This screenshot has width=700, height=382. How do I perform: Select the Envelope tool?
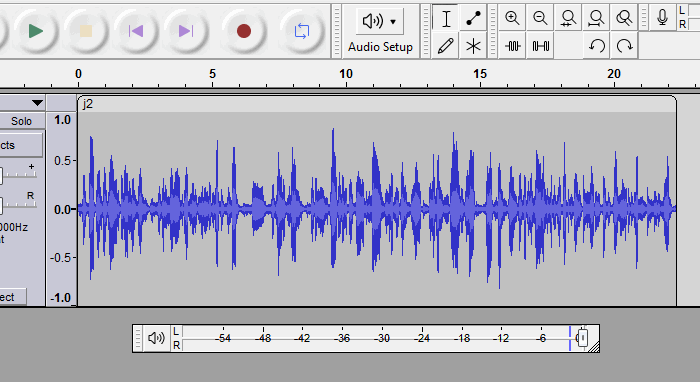coord(473,18)
